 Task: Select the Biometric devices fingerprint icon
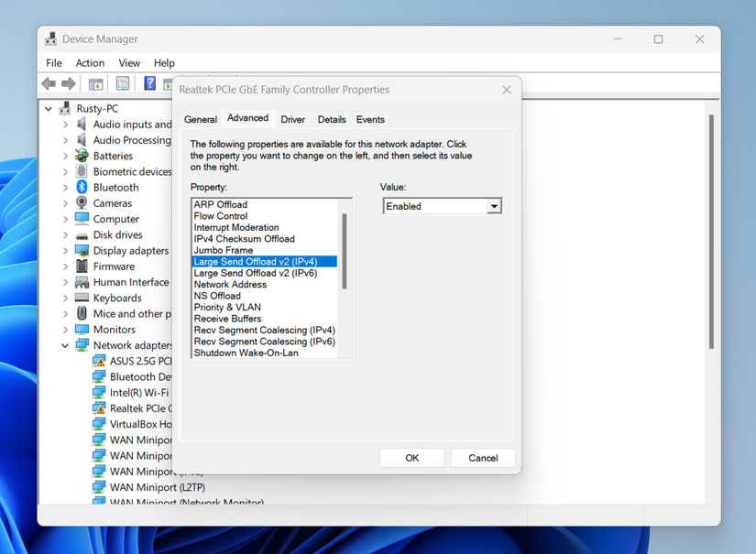pyautogui.click(x=82, y=171)
